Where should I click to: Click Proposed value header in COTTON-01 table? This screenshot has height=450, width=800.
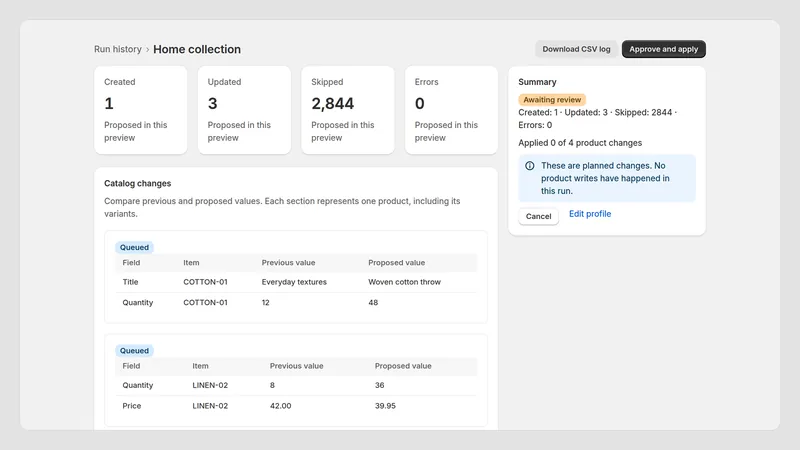(396, 263)
